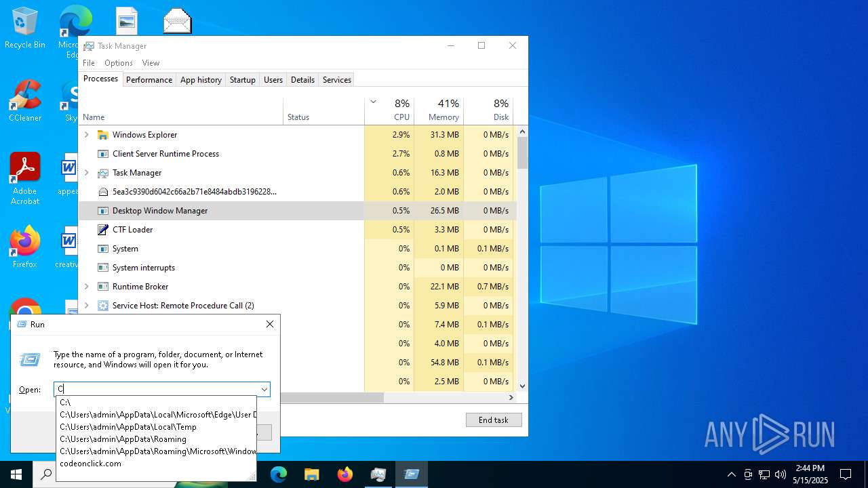868x488 pixels.
Task: Select the System interrupts process row
Action: pyautogui.click(x=297, y=268)
